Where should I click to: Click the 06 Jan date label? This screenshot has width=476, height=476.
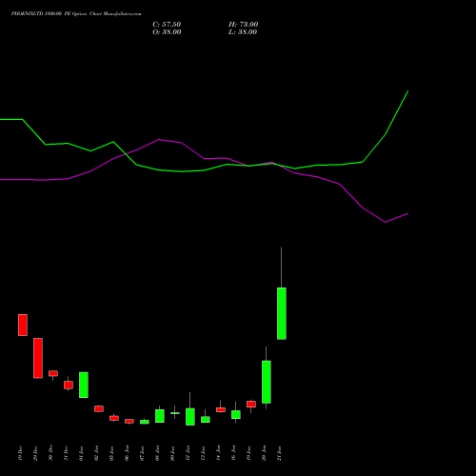pos(127,453)
